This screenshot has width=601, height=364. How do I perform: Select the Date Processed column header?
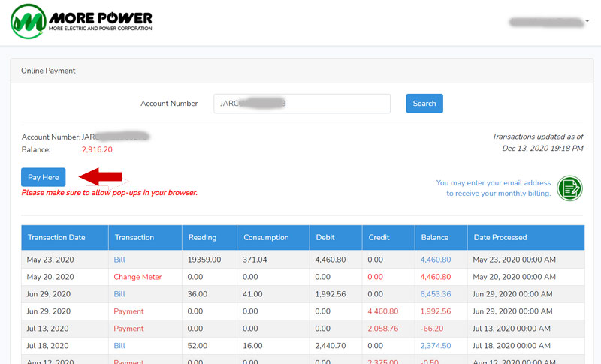[500, 238]
